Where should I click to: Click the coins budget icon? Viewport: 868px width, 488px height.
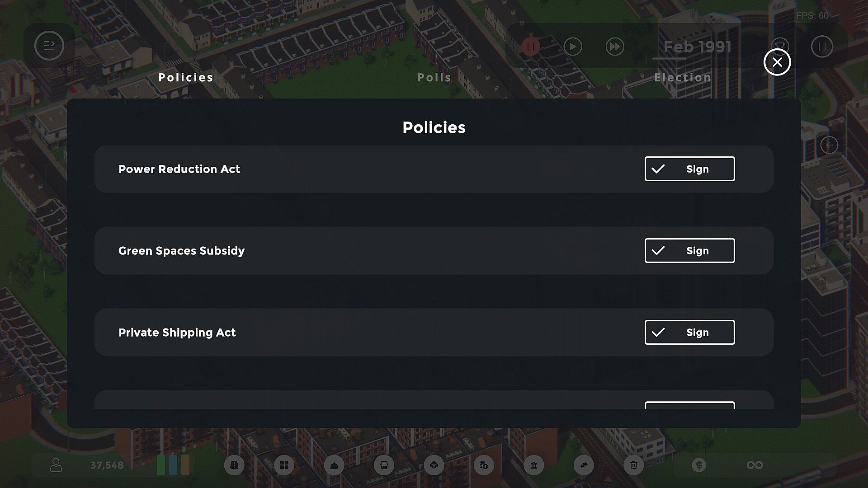(484, 465)
